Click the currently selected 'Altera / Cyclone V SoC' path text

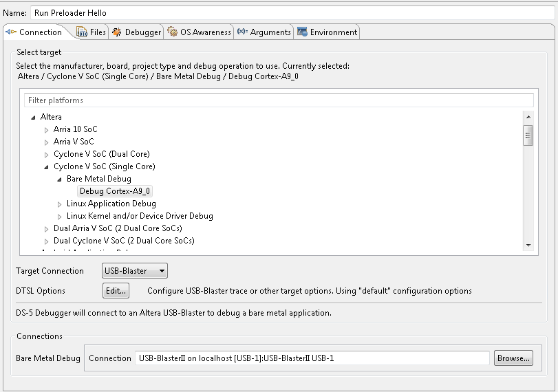pyautogui.click(x=158, y=76)
